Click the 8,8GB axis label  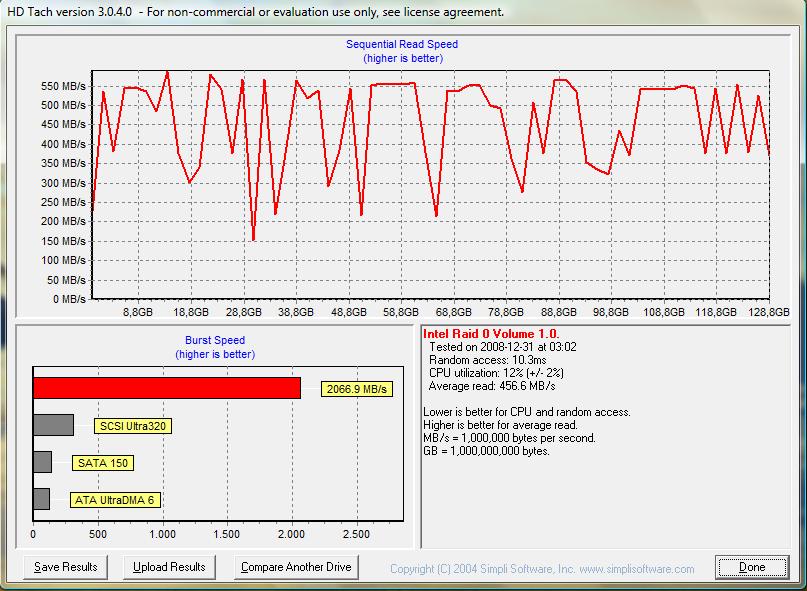[x=138, y=312]
